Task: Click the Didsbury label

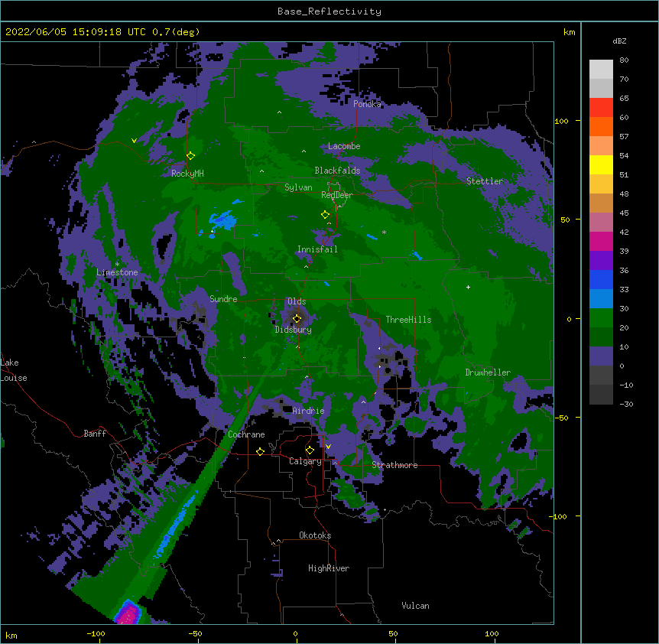Action: pos(293,330)
